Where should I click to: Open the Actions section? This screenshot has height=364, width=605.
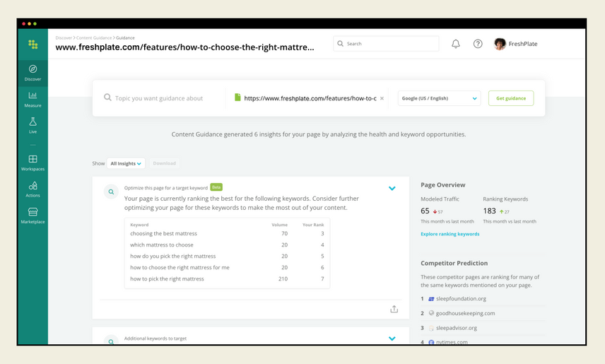[33, 189]
